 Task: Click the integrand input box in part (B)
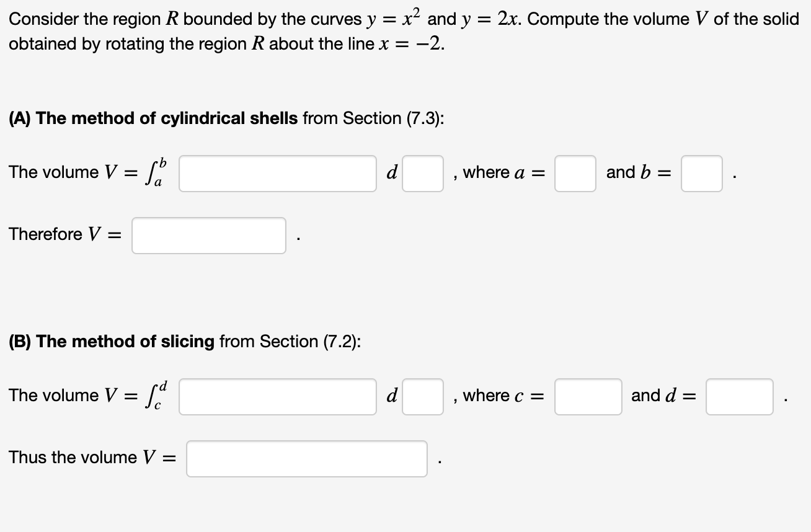[277, 396]
